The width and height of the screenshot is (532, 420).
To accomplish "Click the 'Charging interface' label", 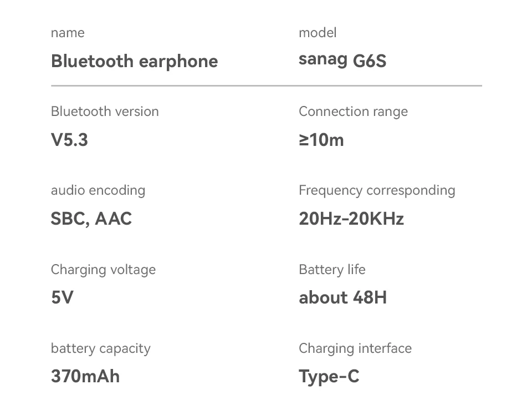I will [355, 348].
